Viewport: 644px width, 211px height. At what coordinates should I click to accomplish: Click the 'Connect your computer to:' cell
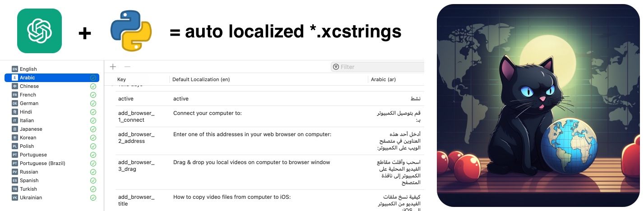208,113
